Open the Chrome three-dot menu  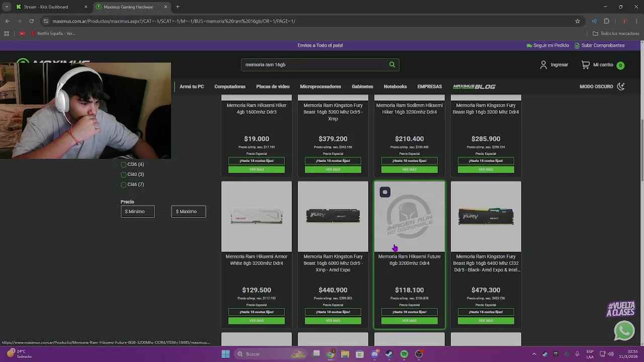click(x=636, y=21)
